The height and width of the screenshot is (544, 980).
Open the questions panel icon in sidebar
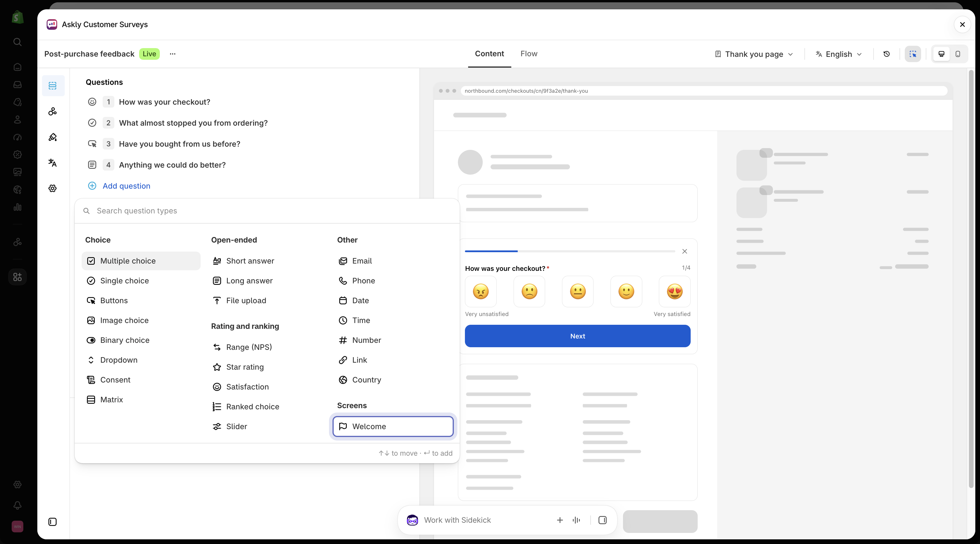[52, 85]
